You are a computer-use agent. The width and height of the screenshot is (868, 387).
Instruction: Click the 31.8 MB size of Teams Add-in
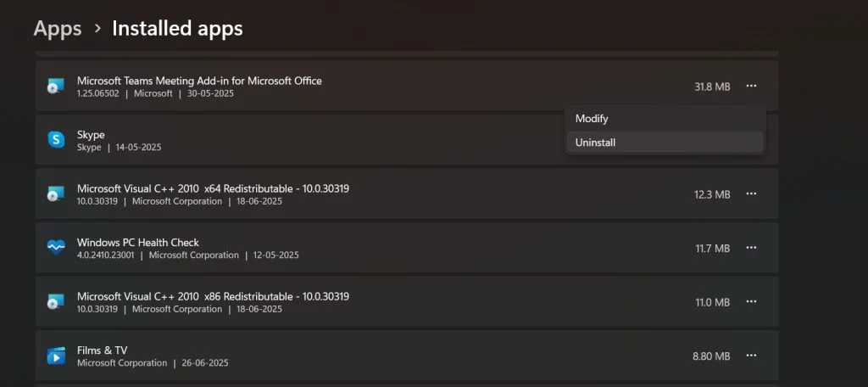[712, 87]
